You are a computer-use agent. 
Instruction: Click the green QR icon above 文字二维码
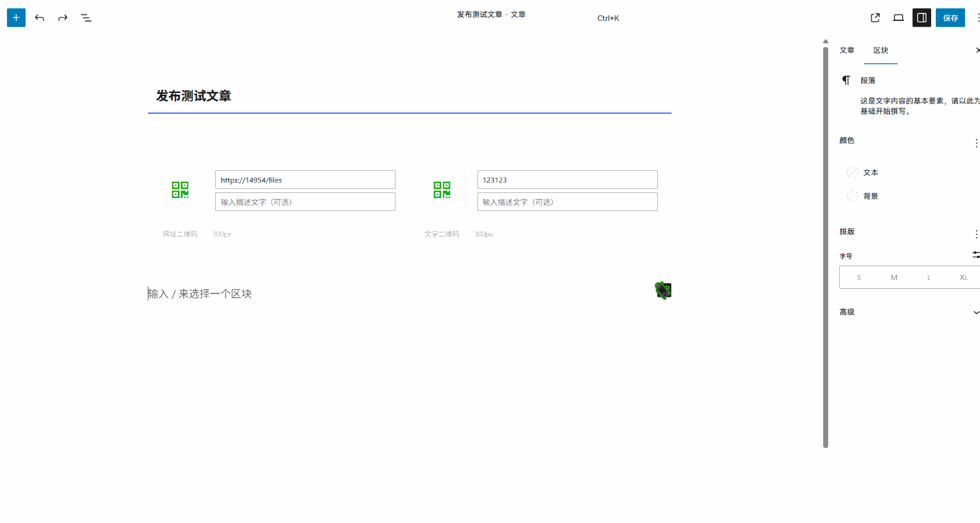pos(442,190)
